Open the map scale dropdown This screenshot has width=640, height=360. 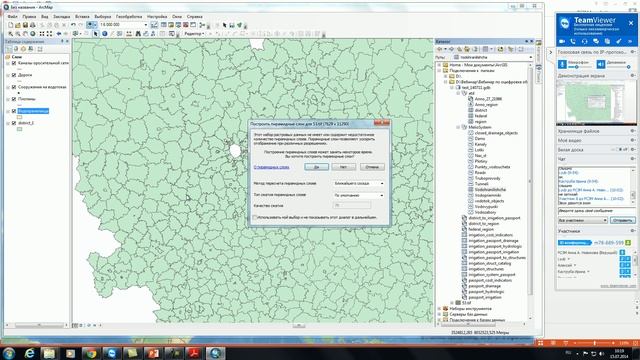(146, 25)
